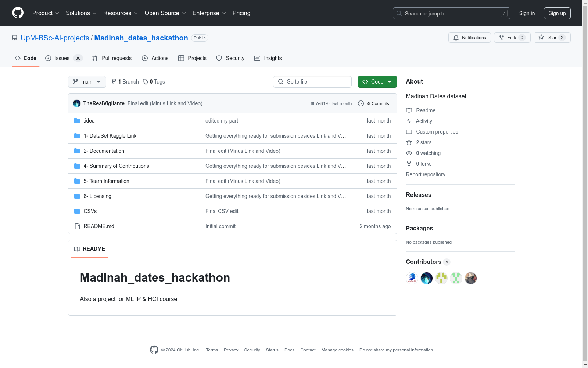Click the commit hash 687e819

[319, 103]
